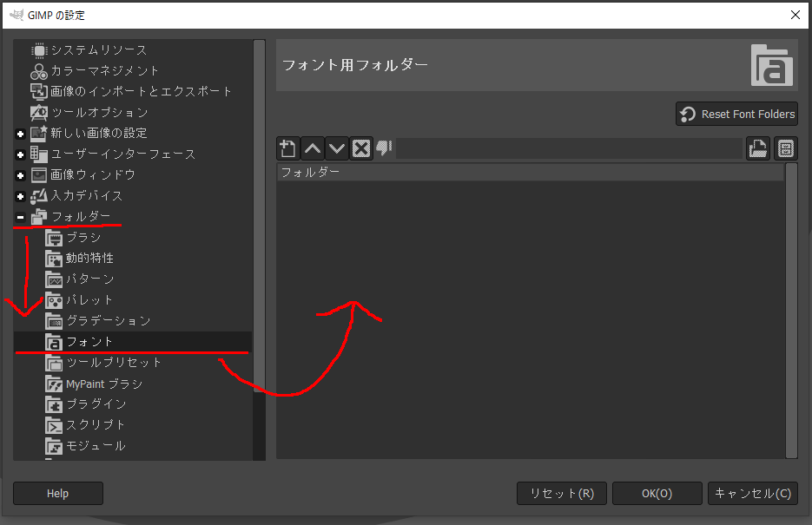Click the folder list vertical scrollbar
The image size is (812, 525).
coord(791,311)
